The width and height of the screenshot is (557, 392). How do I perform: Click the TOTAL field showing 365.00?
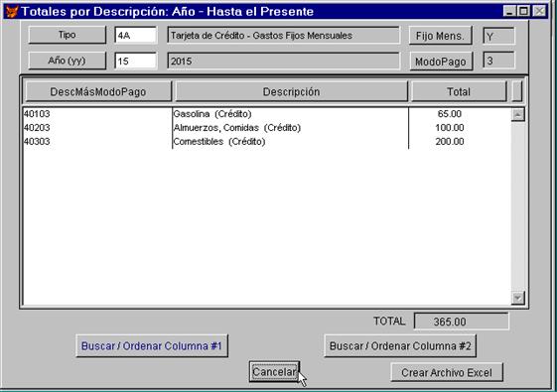tap(462, 322)
